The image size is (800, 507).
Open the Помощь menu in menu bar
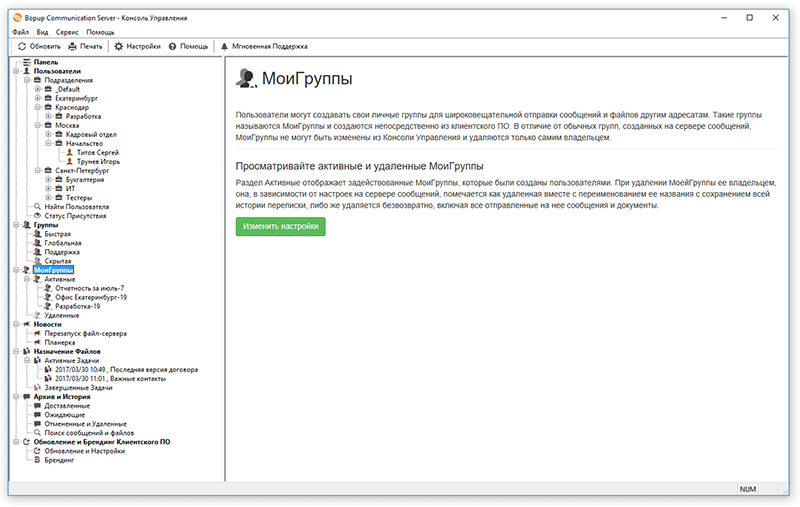tap(100, 32)
